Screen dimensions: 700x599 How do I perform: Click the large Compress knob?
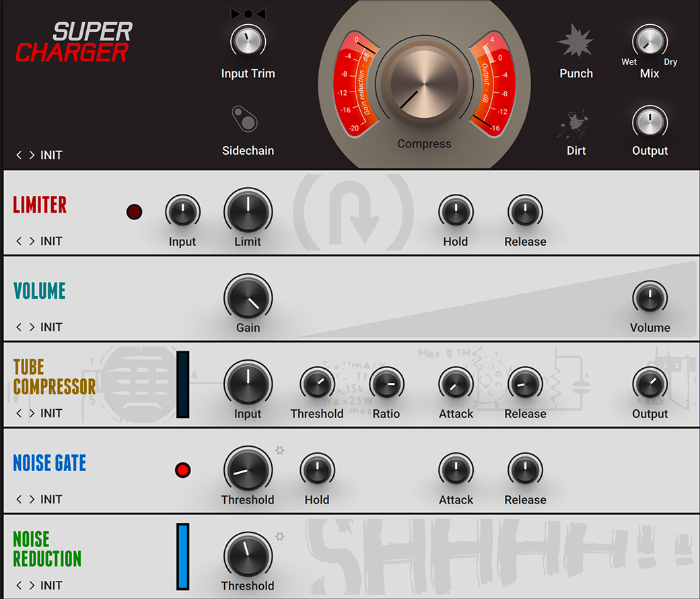tap(424, 84)
